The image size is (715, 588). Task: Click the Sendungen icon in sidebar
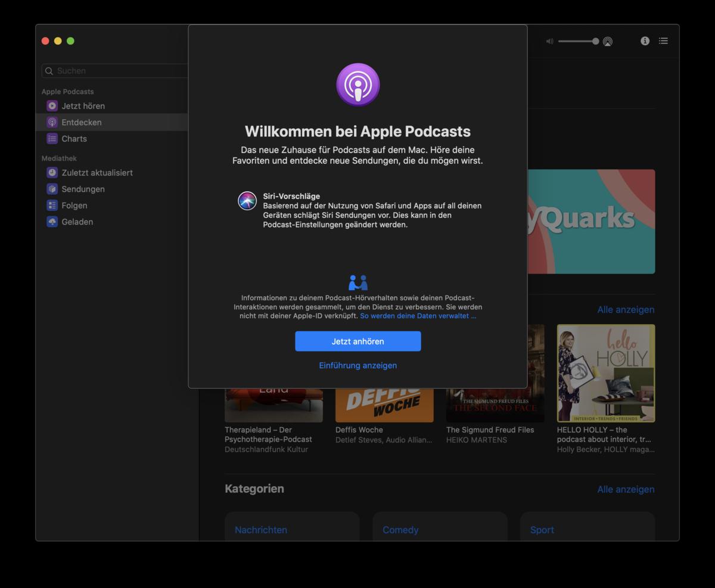click(52, 189)
